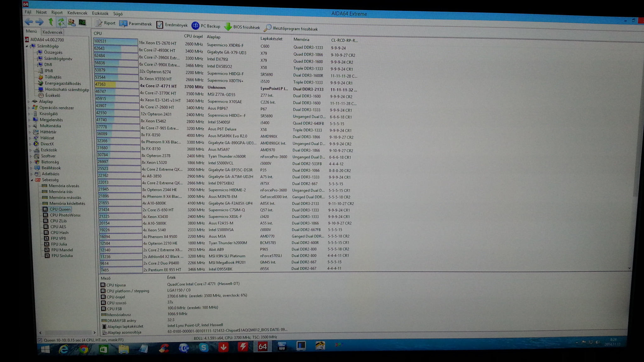644x362 pixels.
Task: Click the two-people users toolbar icon
Action: (x=72, y=22)
